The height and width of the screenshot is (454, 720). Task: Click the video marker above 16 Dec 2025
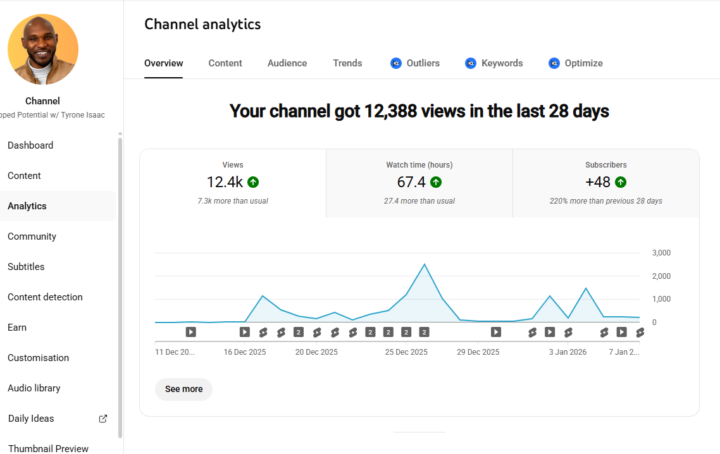[245, 332]
